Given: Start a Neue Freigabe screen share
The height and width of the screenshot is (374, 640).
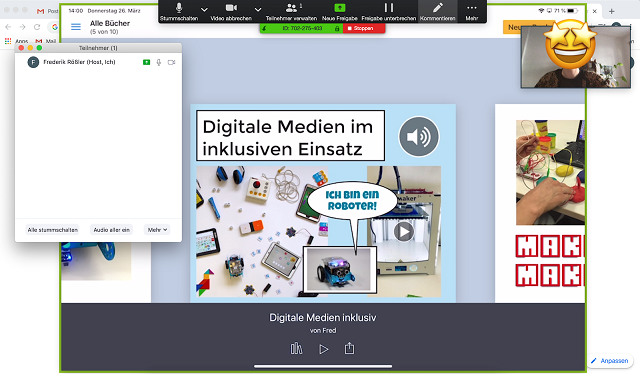Looking at the screenshot, I should (x=340, y=11).
